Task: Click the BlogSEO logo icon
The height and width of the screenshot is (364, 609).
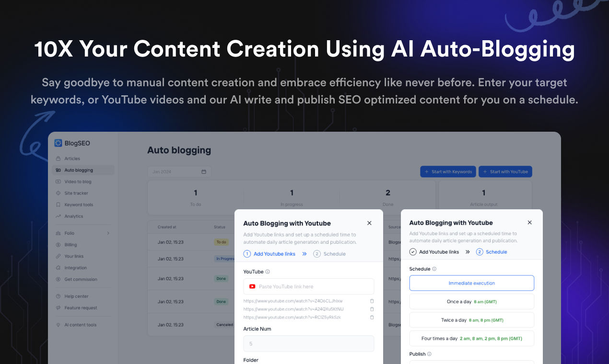Action: [58, 143]
